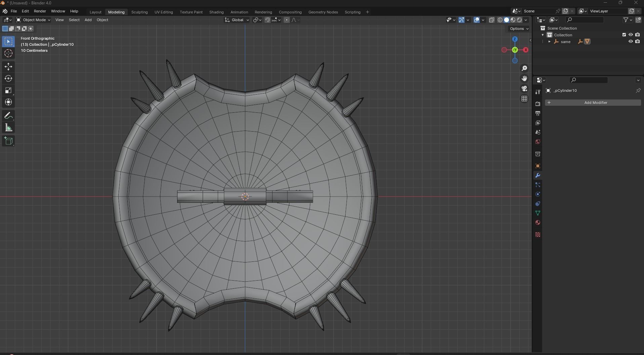
Task: Pick the Annotate pencil tool
Action: point(8,116)
